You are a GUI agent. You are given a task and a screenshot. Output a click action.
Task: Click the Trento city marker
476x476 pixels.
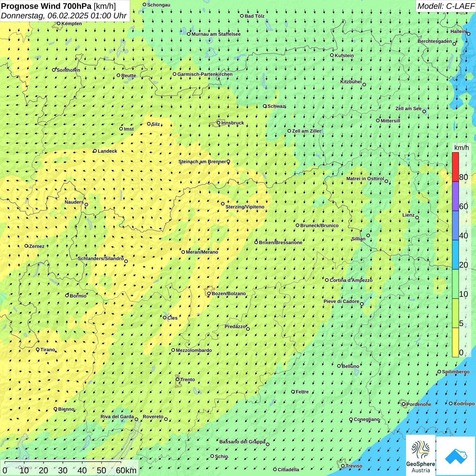tap(177, 379)
